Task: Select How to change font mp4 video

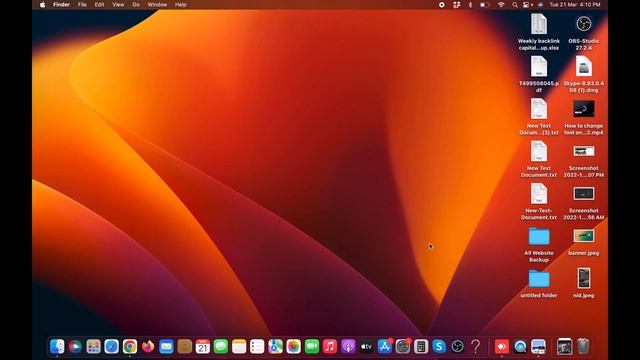Action: pyautogui.click(x=584, y=117)
